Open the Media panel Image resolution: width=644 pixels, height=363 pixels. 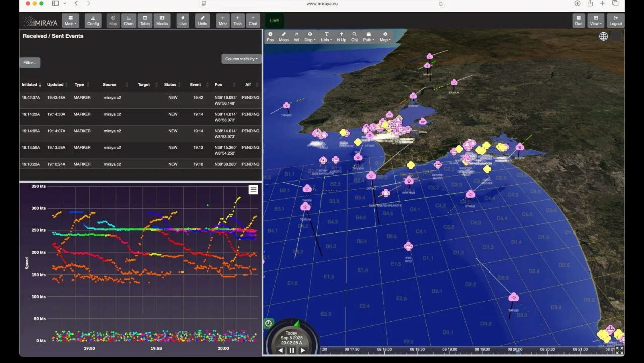click(x=162, y=21)
